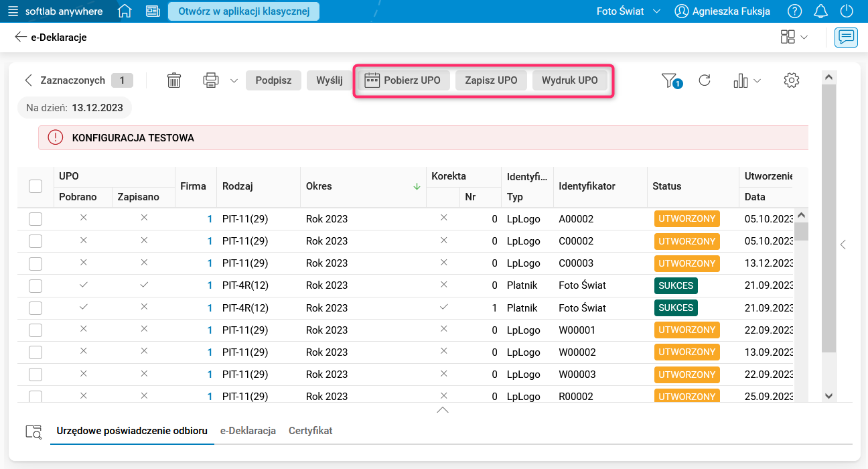Check the row with identifier W00003
Screen dimensions: 868x469
pos(35,375)
